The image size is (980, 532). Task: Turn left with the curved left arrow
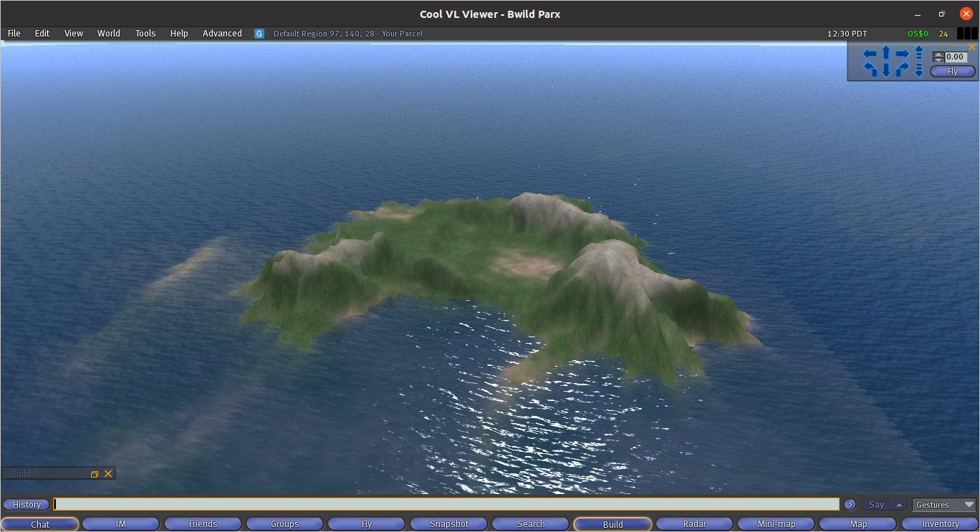[870, 69]
